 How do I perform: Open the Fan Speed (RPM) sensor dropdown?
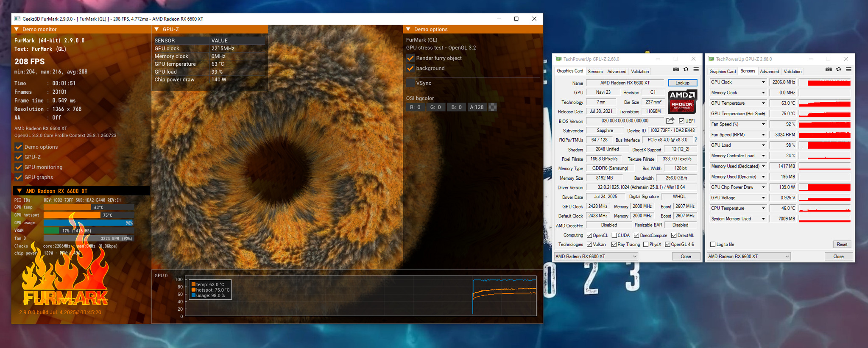pos(763,135)
